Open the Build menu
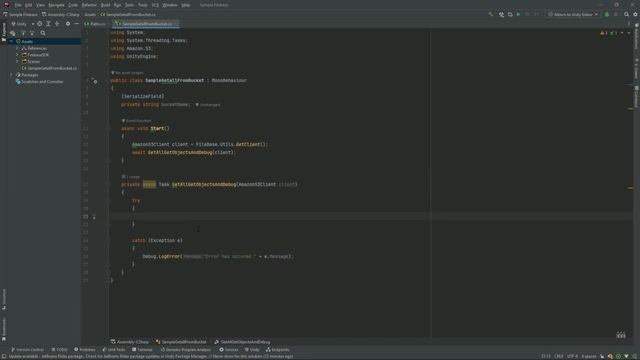 [105, 5]
